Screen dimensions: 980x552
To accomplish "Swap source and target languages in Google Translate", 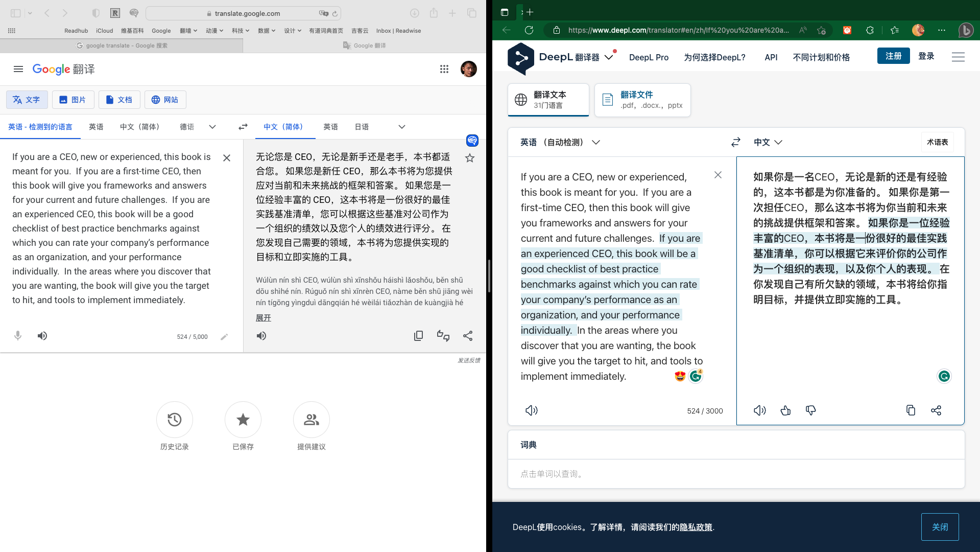I will click(243, 127).
